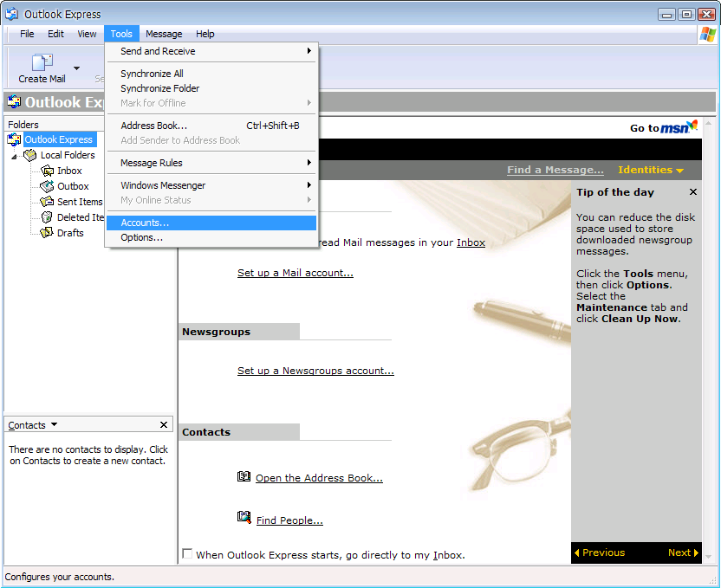The width and height of the screenshot is (721, 588).
Task: Open the Contacts dropdown menu
Action: (x=54, y=425)
